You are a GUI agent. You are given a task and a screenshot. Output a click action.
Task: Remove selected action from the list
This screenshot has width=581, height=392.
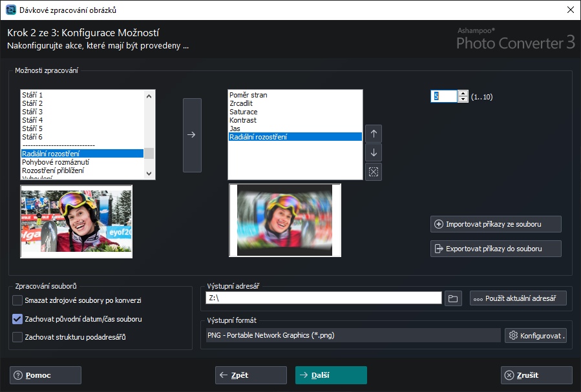pos(374,172)
